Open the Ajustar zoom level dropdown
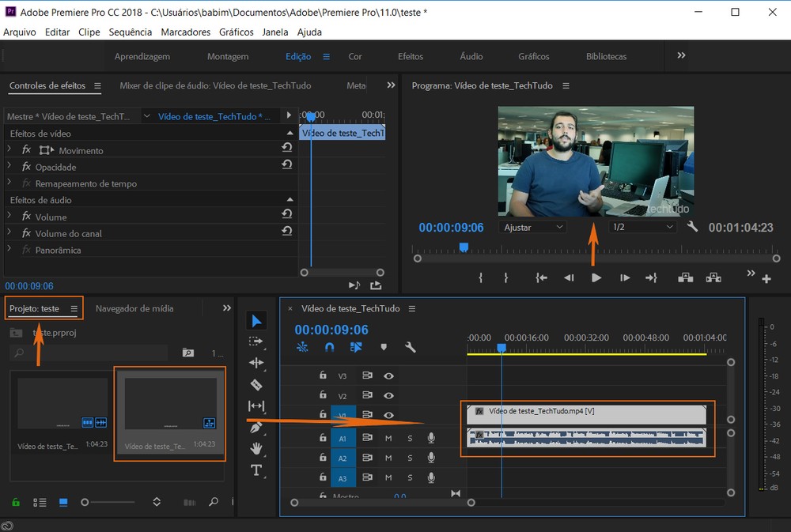 pos(532,227)
